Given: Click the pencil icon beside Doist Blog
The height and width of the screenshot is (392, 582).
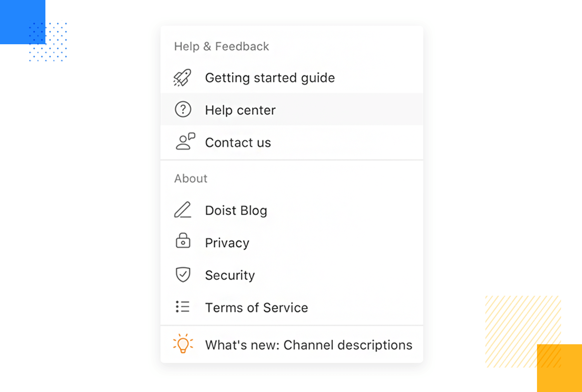Looking at the screenshot, I should click(182, 210).
